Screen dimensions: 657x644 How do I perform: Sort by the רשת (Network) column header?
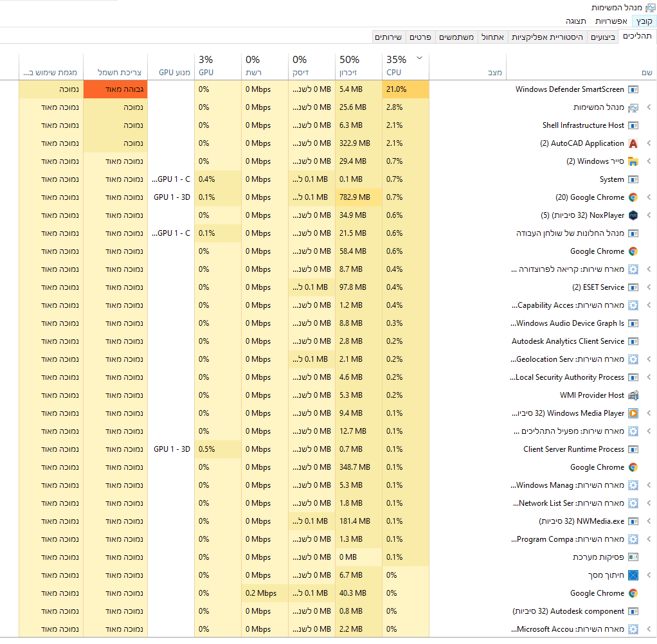pos(264,66)
